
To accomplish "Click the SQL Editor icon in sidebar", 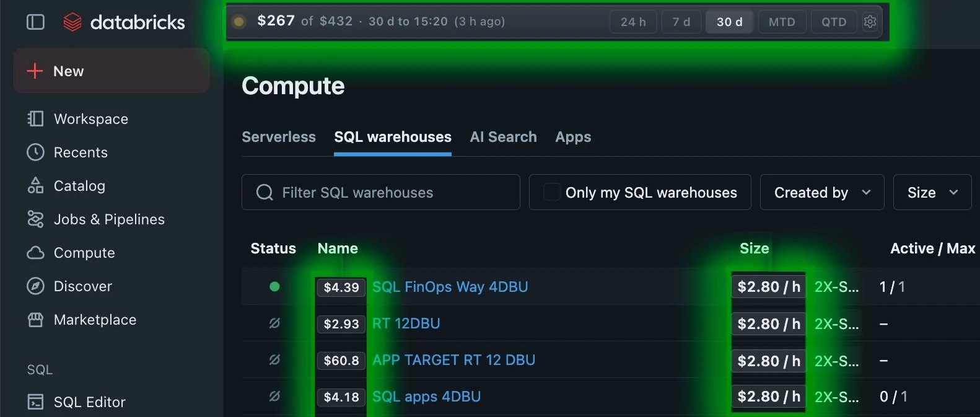I will [35, 402].
